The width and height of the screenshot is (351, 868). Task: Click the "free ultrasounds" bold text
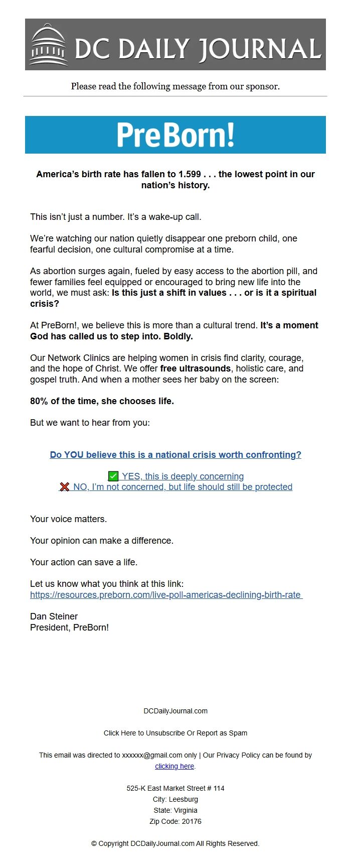click(195, 368)
